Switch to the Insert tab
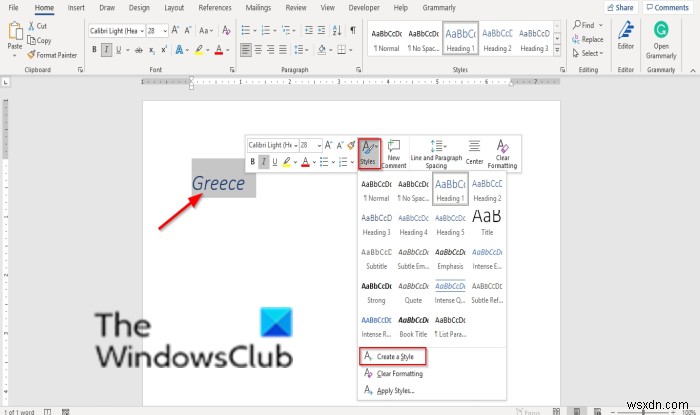The width and height of the screenshot is (700, 415). coord(76,8)
